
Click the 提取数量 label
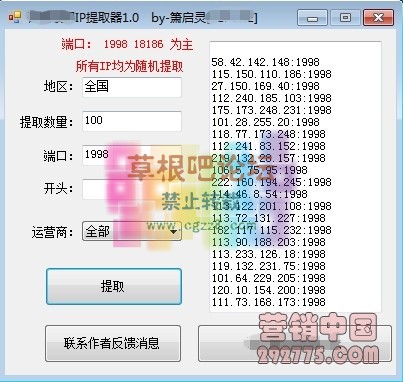click(x=46, y=122)
